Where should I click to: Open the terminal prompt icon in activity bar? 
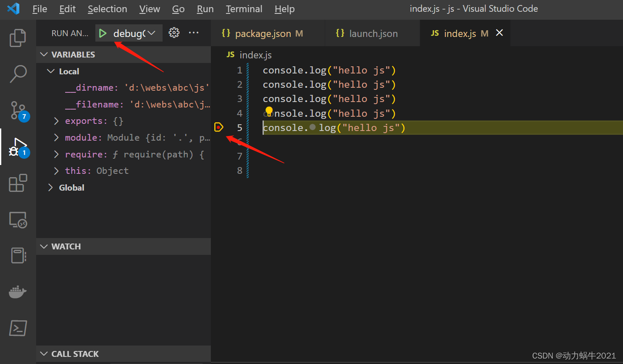click(x=18, y=328)
